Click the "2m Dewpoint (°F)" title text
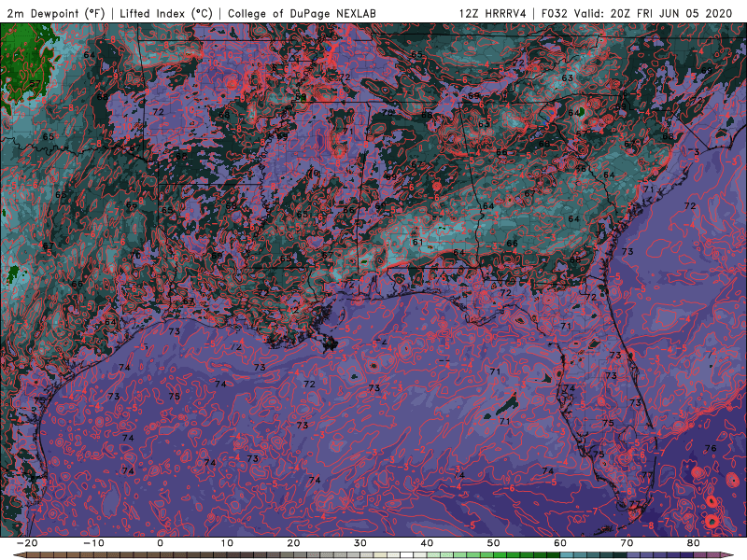747x560 pixels. coord(56,13)
